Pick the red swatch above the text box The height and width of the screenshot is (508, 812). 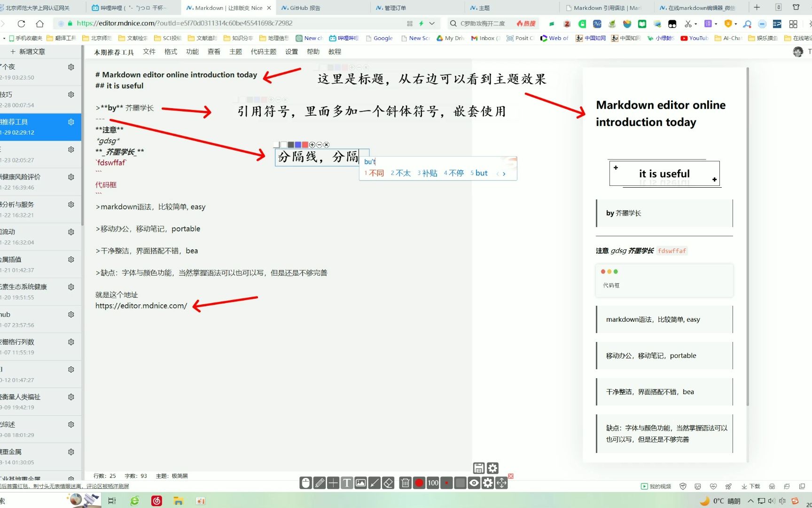pos(305,145)
